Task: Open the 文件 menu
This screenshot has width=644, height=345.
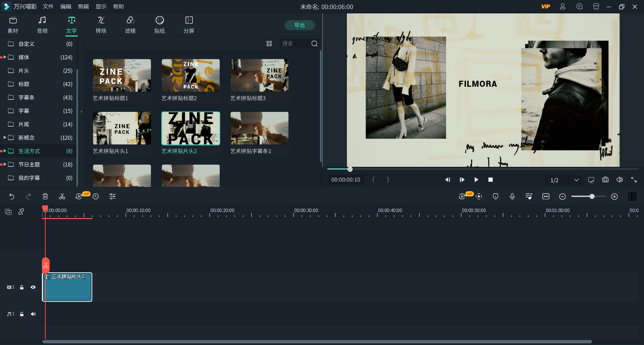Action: click(48, 7)
